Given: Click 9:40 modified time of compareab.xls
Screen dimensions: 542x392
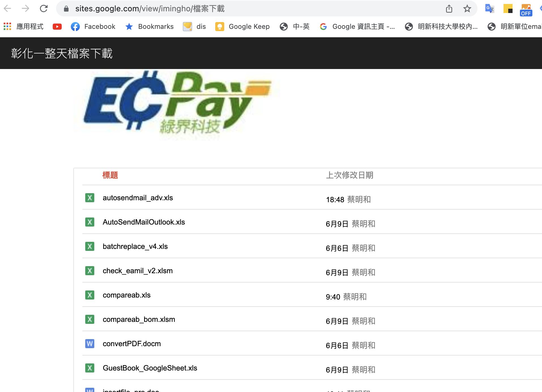Looking at the screenshot, I should pyautogui.click(x=333, y=297).
